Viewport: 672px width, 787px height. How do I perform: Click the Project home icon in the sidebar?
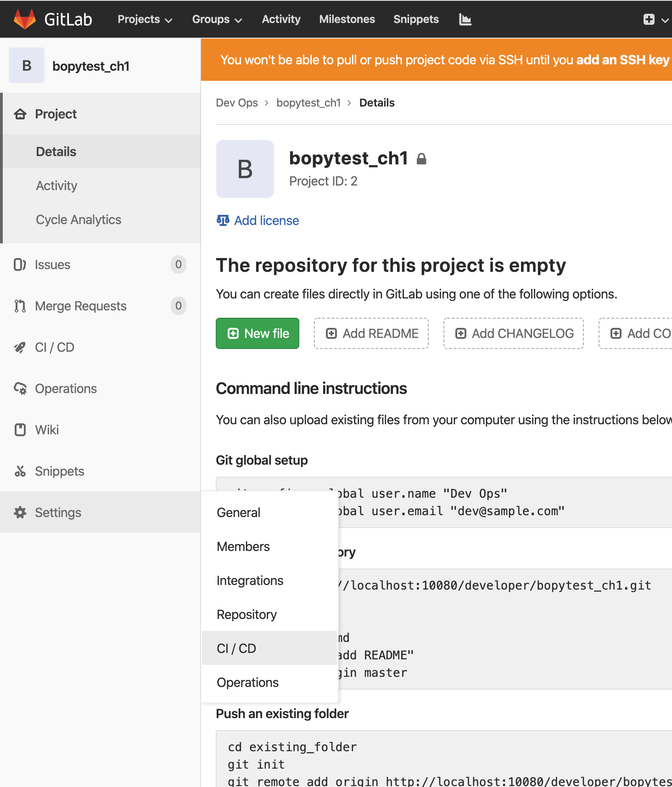tap(20, 114)
